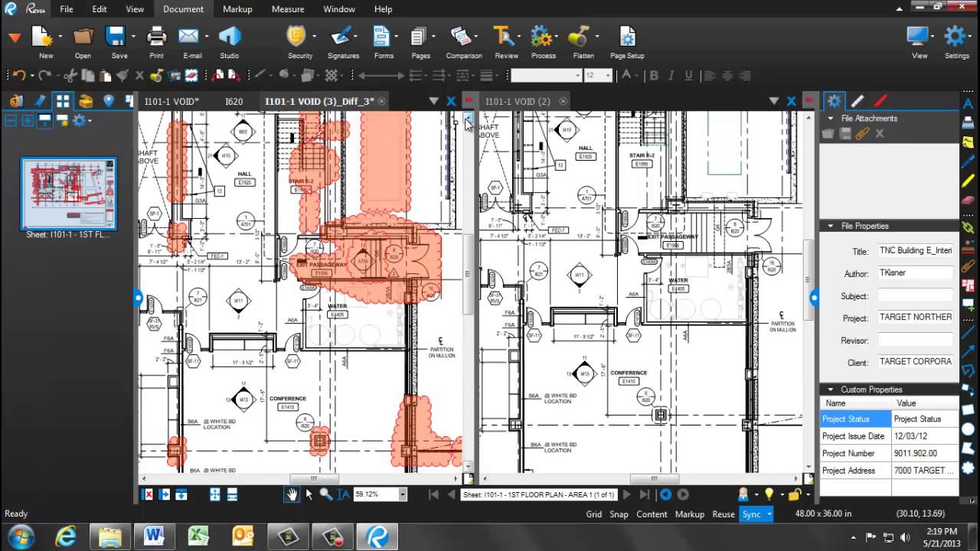Open the Pages tool
The height and width of the screenshot is (551, 980).
tap(418, 37)
